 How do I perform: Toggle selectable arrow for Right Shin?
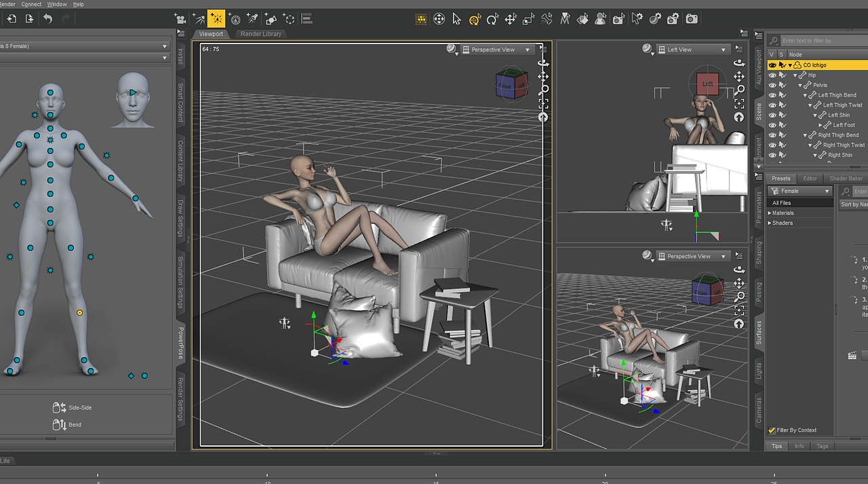[782, 155]
